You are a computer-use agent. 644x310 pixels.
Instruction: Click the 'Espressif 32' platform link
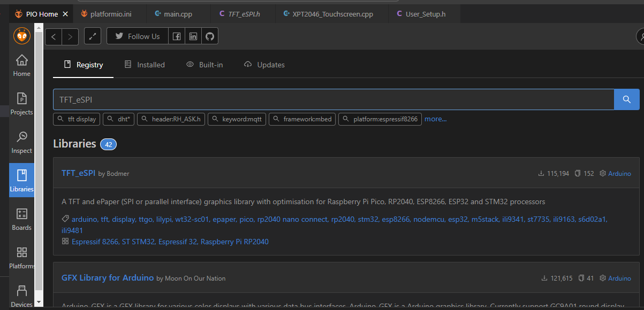178,242
